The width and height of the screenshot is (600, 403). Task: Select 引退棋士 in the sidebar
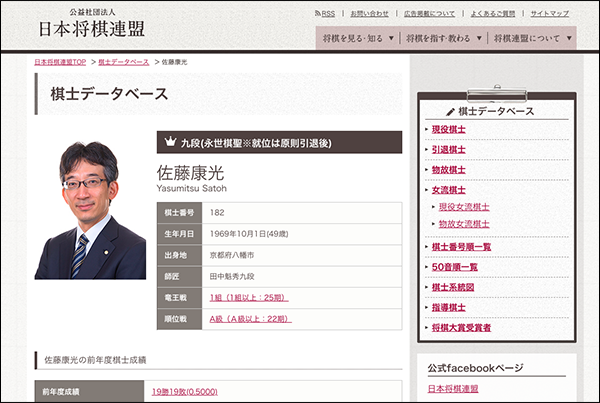(x=449, y=149)
